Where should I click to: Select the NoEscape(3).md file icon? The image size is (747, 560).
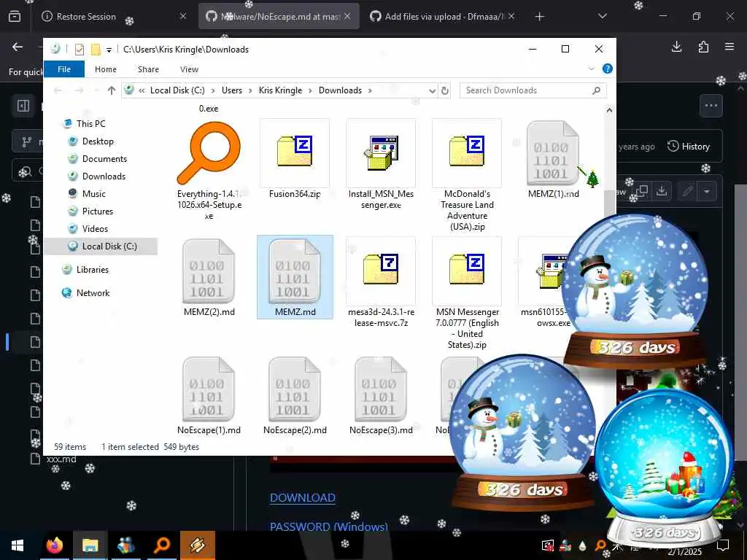tap(381, 389)
